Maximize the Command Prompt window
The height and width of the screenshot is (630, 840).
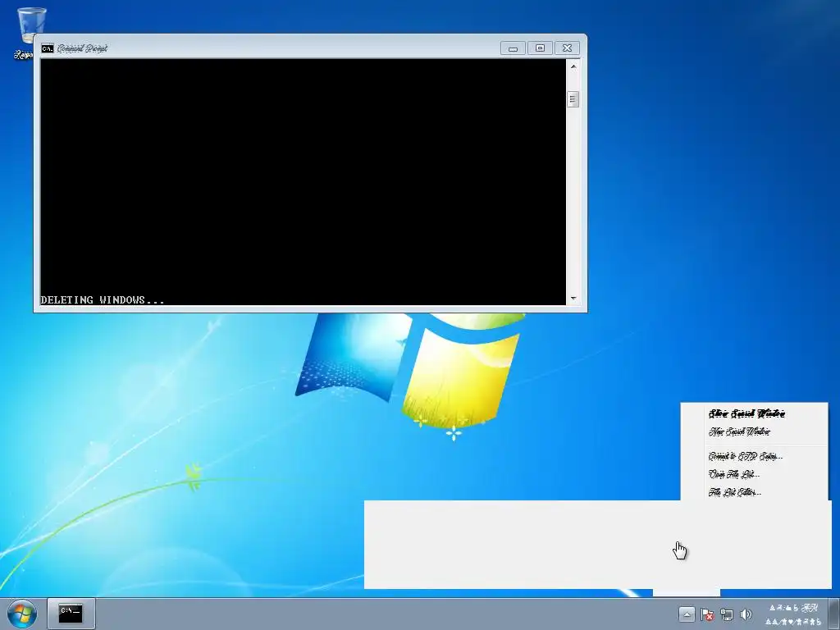540,48
